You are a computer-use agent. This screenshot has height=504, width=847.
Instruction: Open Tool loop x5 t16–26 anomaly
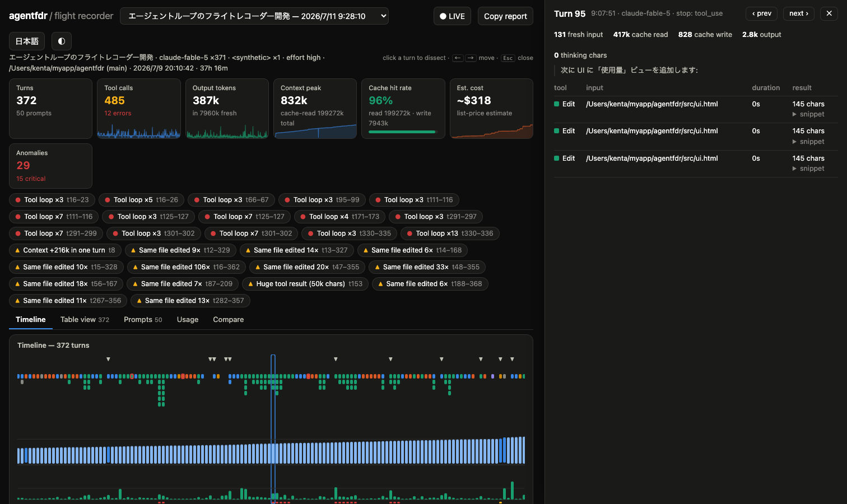click(x=142, y=200)
